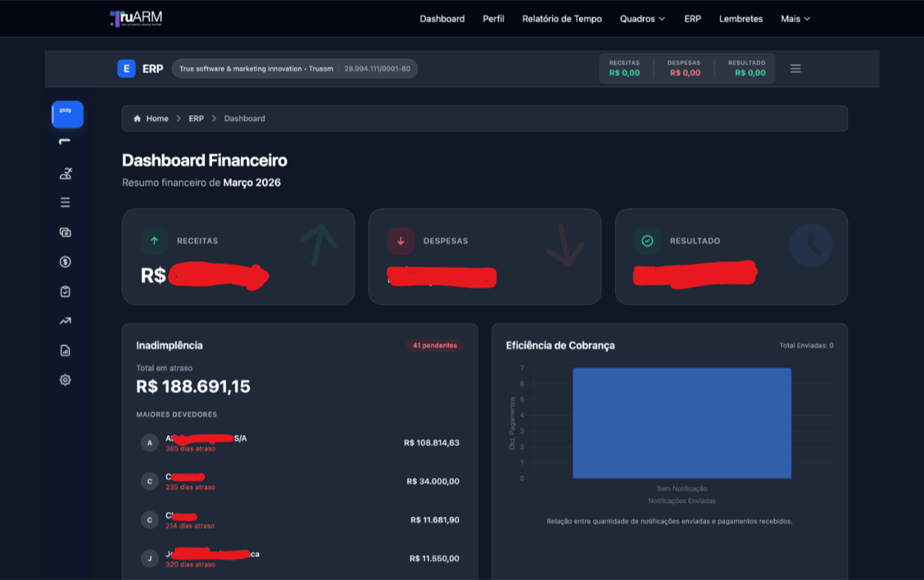Click the header RECEITAS R$ 0,00 summary

pyautogui.click(x=624, y=68)
